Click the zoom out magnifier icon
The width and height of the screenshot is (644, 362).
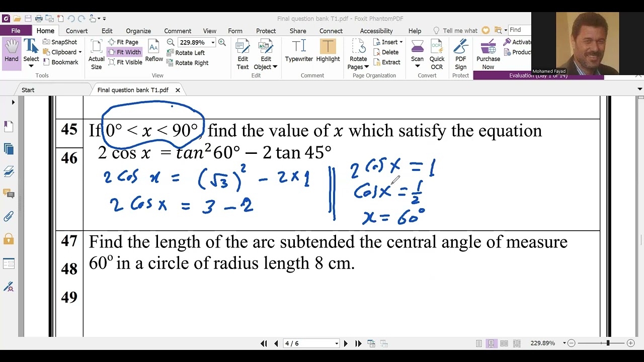pyautogui.click(x=171, y=43)
